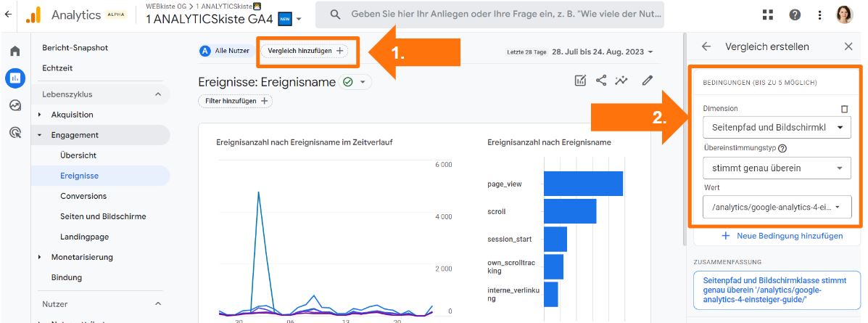Image resolution: width=868 pixels, height=323 pixels.
Task: Open the Dimension dropdown
Action: [x=777, y=128]
